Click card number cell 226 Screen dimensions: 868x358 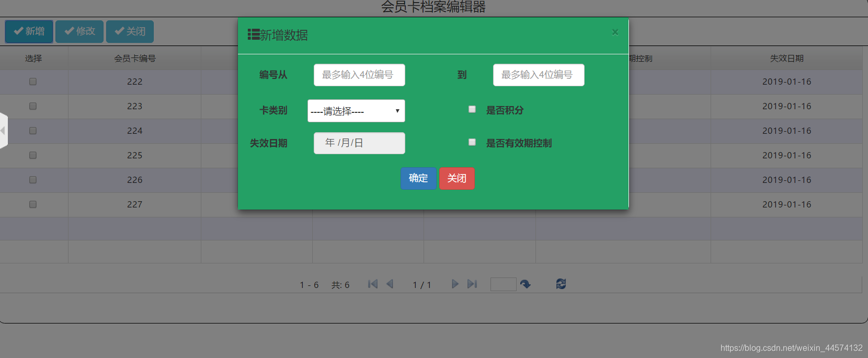pos(135,180)
